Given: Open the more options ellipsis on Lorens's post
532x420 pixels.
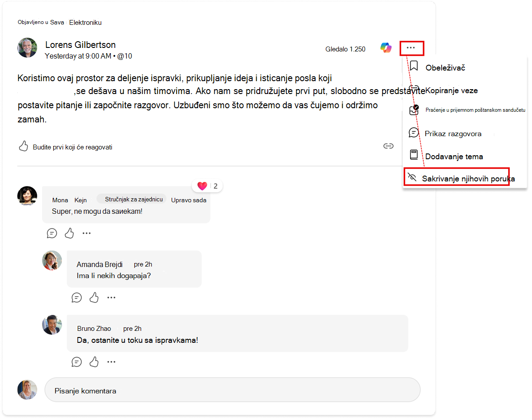Looking at the screenshot, I should pos(411,48).
